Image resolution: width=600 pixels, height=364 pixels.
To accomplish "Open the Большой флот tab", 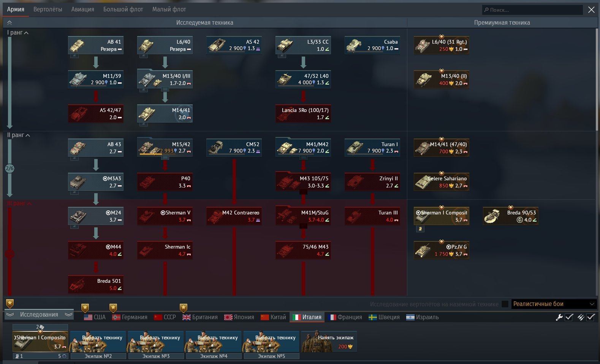I will coord(123,9).
